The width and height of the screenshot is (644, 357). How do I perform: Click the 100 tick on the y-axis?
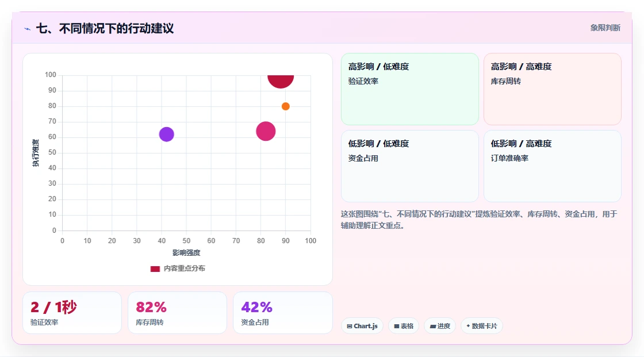click(x=51, y=75)
